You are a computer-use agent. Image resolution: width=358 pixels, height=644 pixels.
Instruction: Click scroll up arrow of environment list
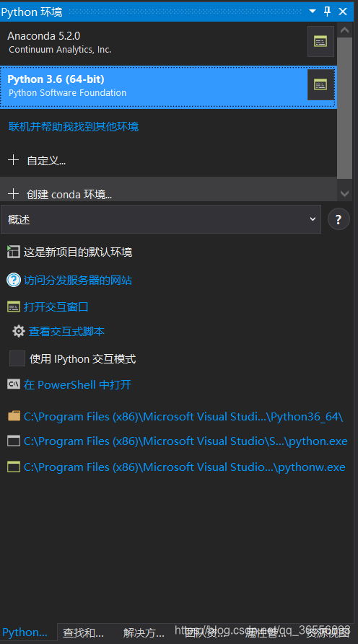click(344, 30)
